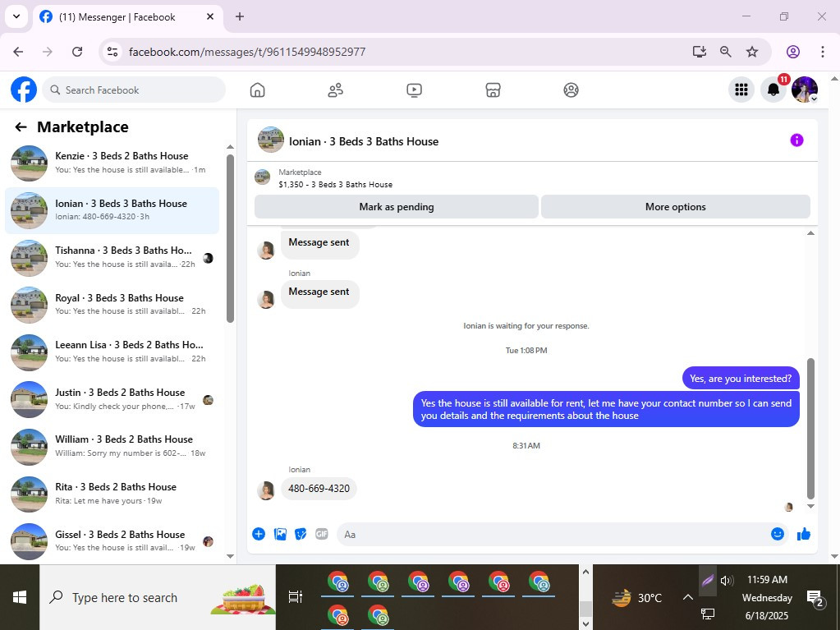
Task: Show hidden system tray icons chevron
Action: pos(688,597)
